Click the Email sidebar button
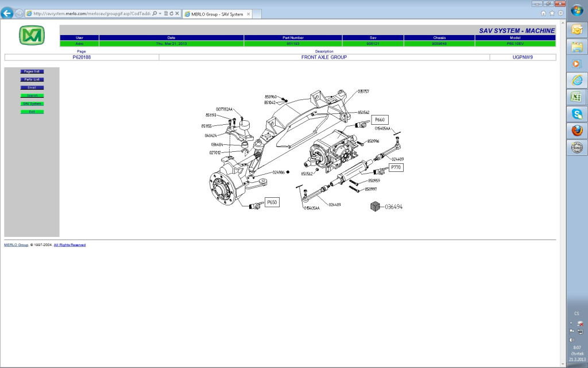Viewport: 588px width, 368px height. pos(32,87)
